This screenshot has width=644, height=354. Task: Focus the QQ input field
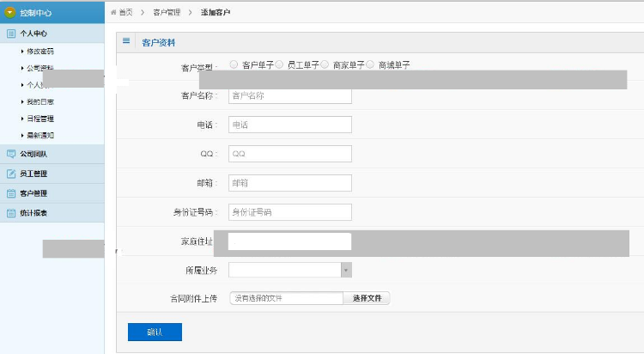[x=290, y=154]
